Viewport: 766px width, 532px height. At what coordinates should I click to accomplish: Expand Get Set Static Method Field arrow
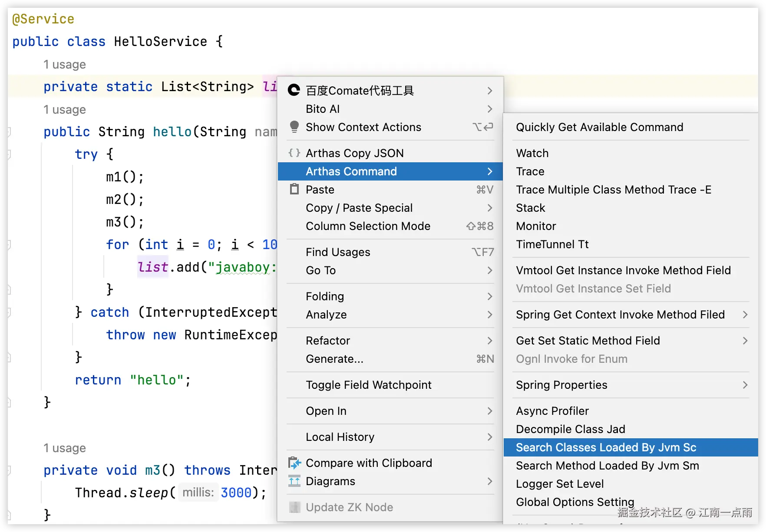point(745,341)
